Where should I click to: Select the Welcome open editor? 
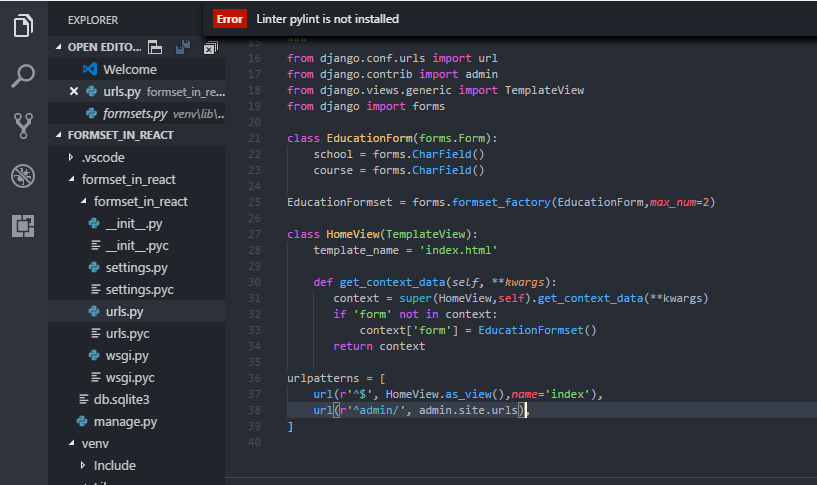pos(129,69)
